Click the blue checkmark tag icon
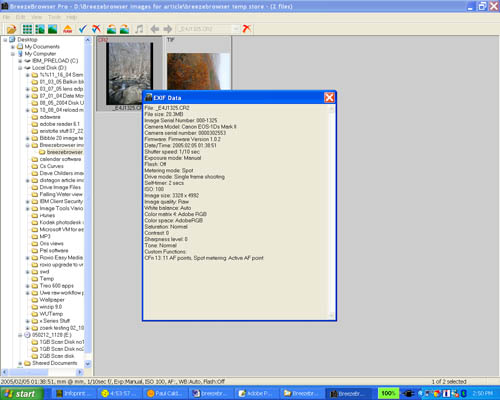This screenshot has height=400, width=500. pos(83,29)
